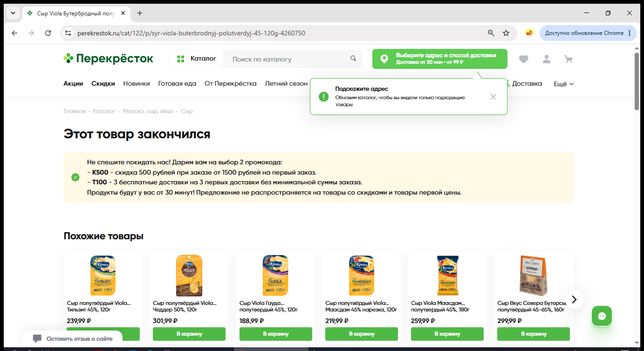
Task: Close the Подскажите адрес popup
Action: [x=493, y=97]
